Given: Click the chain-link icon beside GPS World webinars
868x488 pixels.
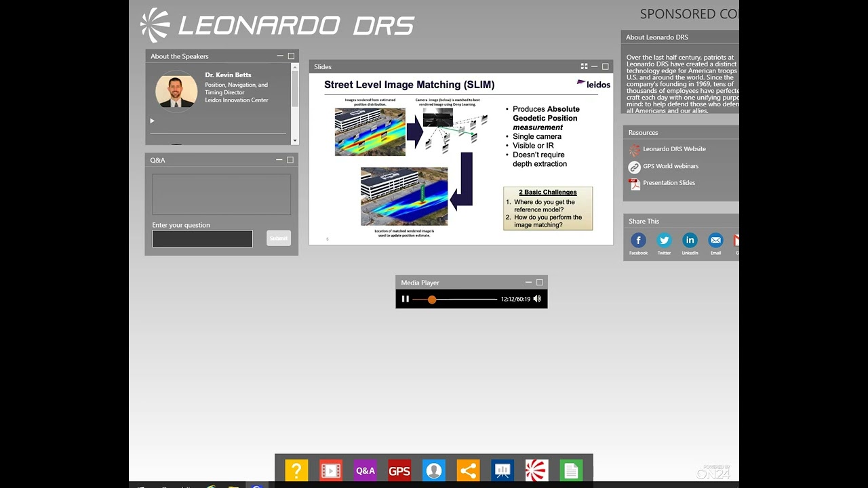Looking at the screenshot, I should [x=635, y=167].
